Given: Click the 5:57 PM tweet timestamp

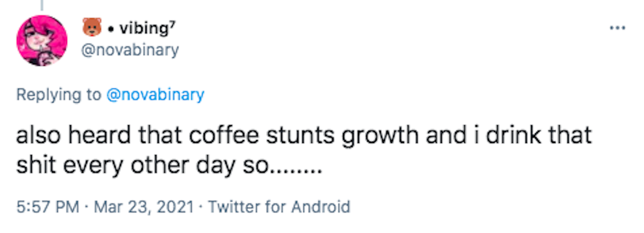Looking at the screenshot, I should point(47,207).
